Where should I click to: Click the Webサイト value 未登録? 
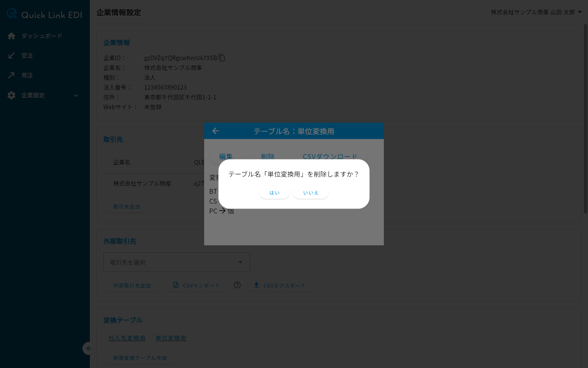pyautogui.click(x=153, y=107)
